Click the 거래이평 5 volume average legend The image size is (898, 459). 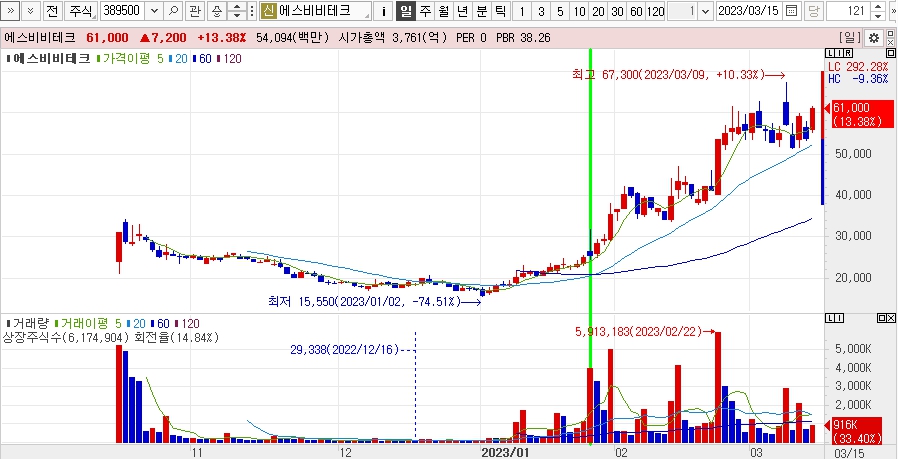[x=89, y=324]
